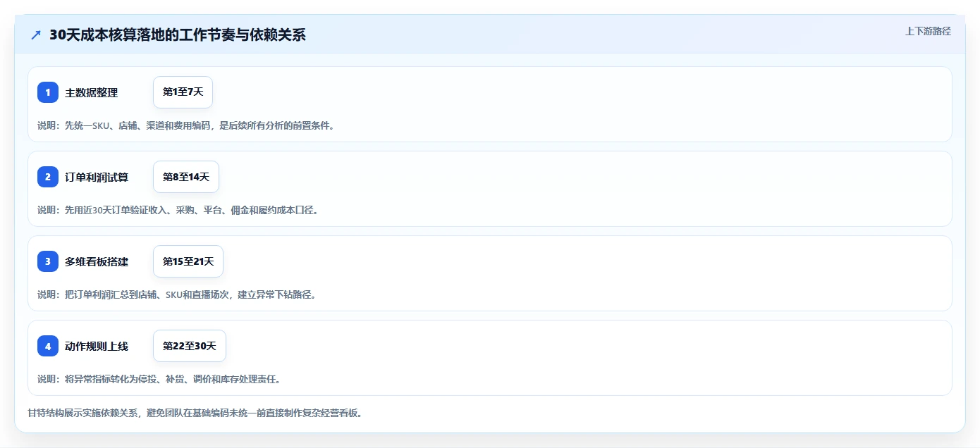
Task: Click the description starting 将异常指标转化为停投
Action: [159, 379]
